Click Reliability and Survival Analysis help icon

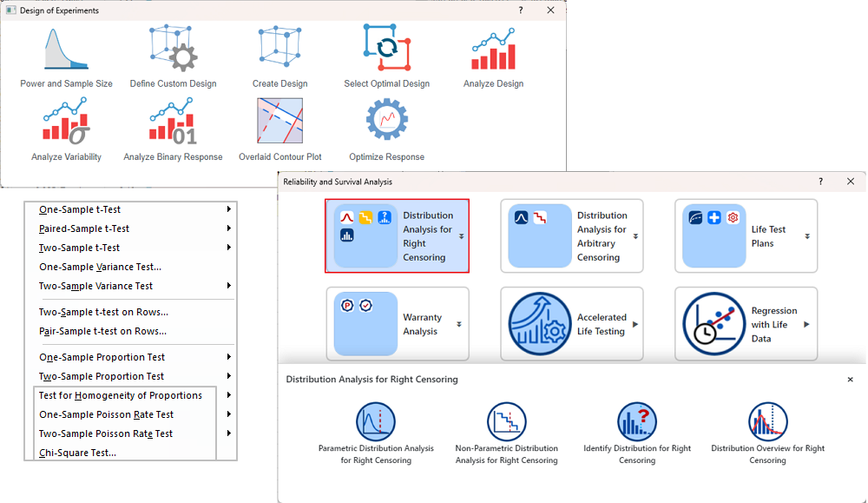[x=821, y=182]
